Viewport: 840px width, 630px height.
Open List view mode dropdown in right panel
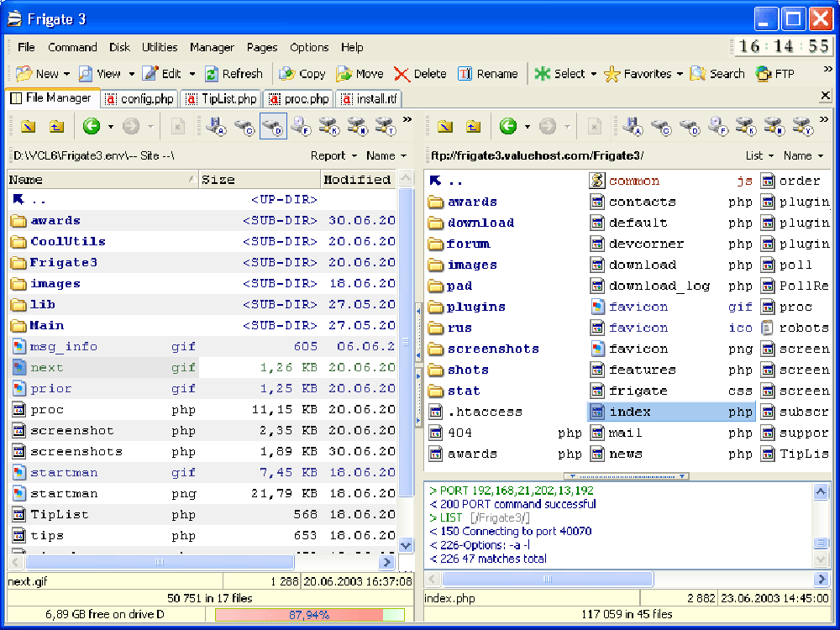point(759,155)
